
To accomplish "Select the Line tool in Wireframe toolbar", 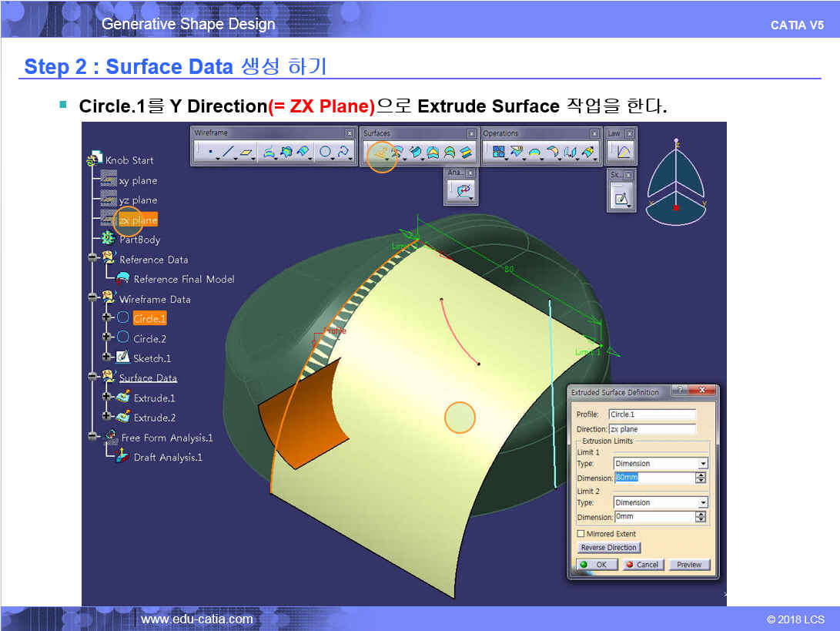I will [227, 153].
